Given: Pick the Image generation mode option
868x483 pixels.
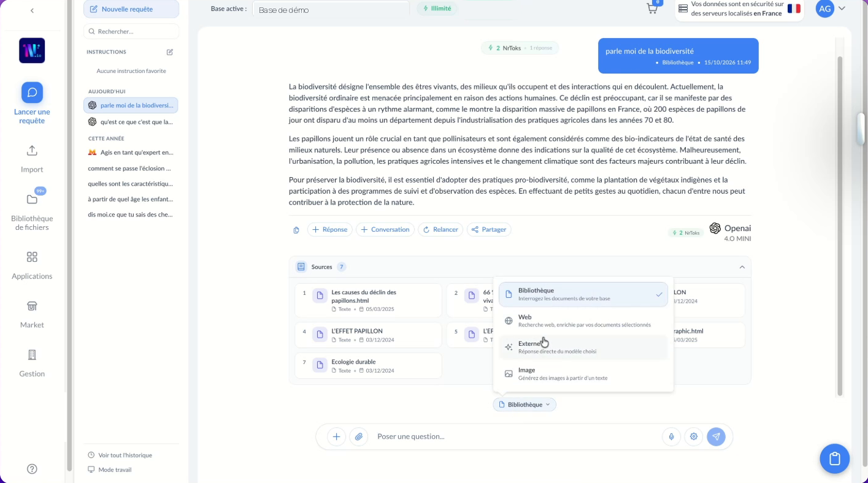Looking at the screenshot, I should pyautogui.click(x=583, y=373).
